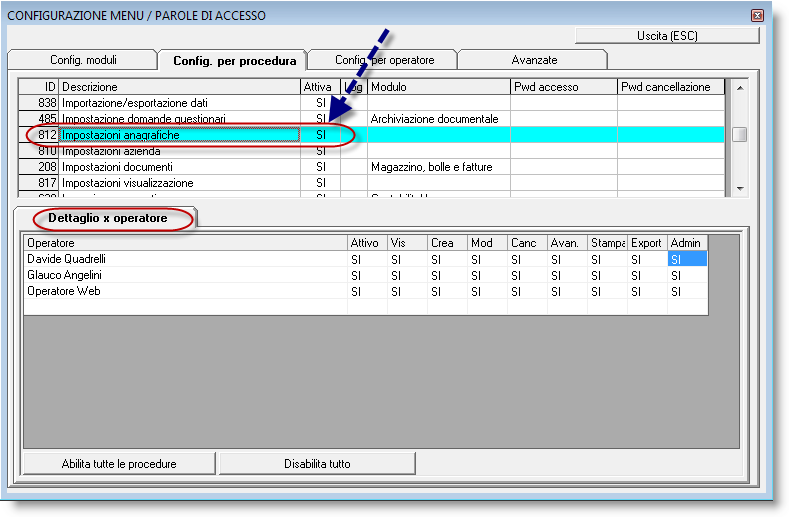Image resolution: width=789 pixels, height=517 pixels.
Task: Click the Avan. column header
Action: coord(568,243)
